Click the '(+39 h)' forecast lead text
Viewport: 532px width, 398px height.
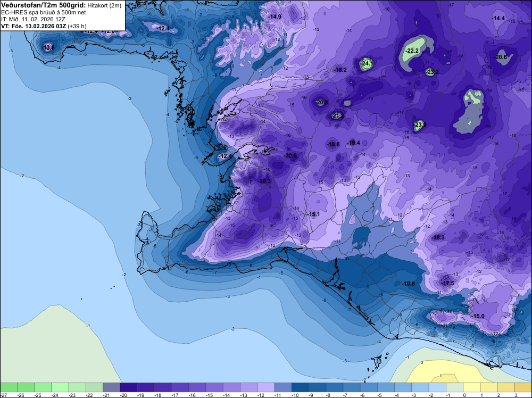[77, 26]
